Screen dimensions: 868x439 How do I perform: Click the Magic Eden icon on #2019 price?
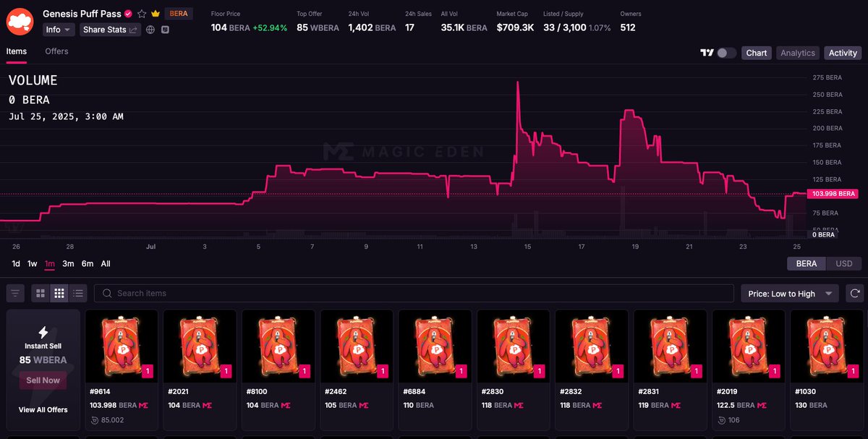pyautogui.click(x=762, y=406)
